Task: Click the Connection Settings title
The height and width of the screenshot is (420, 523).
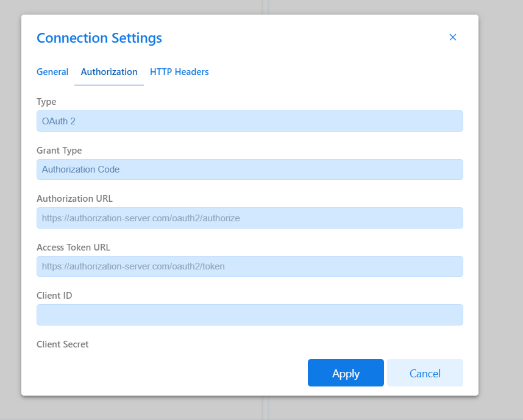Action: click(99, 38)
